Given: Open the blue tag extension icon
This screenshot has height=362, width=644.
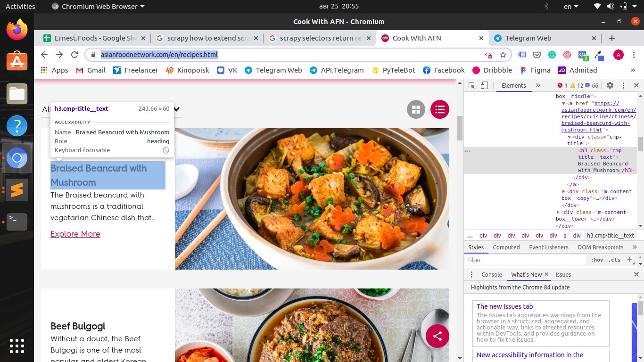Looking at the screenshot, I should 522,55.
